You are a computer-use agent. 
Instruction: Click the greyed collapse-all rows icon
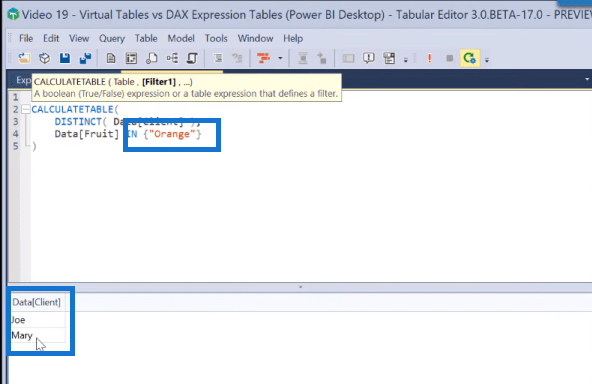pyautogui.click(x=303, y=58)
